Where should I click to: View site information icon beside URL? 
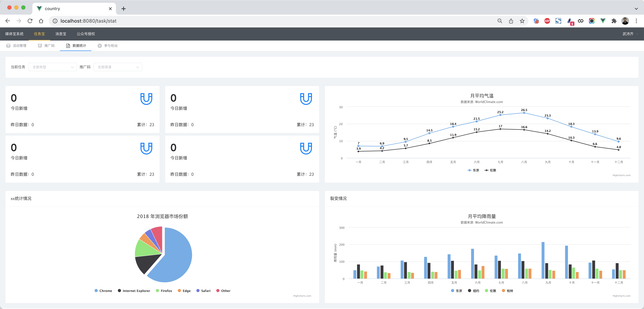[55, 21]
